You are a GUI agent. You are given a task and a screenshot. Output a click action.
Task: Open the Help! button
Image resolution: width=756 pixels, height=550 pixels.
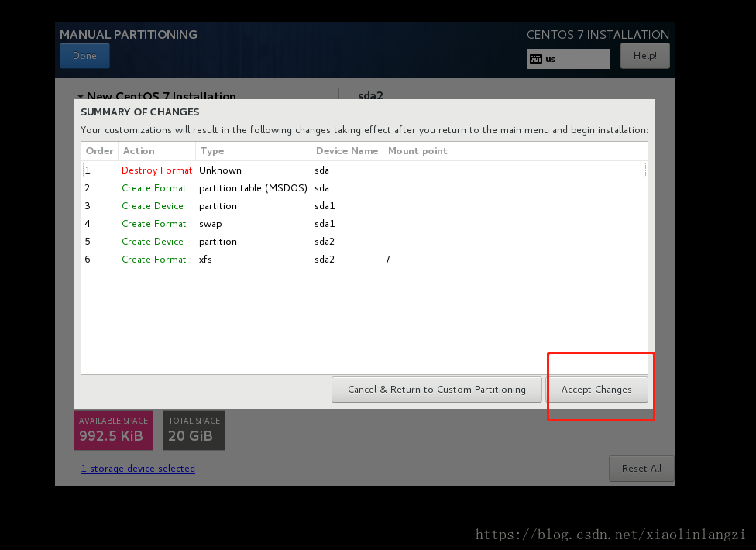tap(644, 56)
